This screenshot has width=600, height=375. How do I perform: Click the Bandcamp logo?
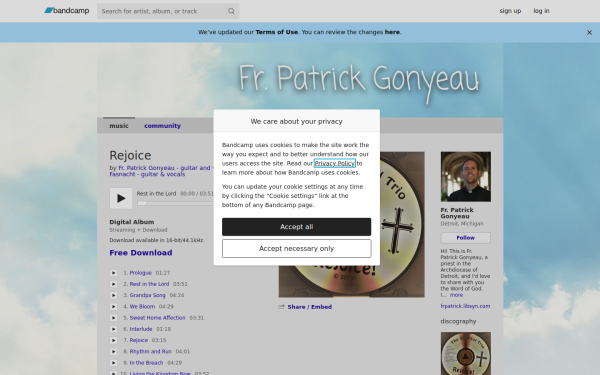[x=67, y=11]
